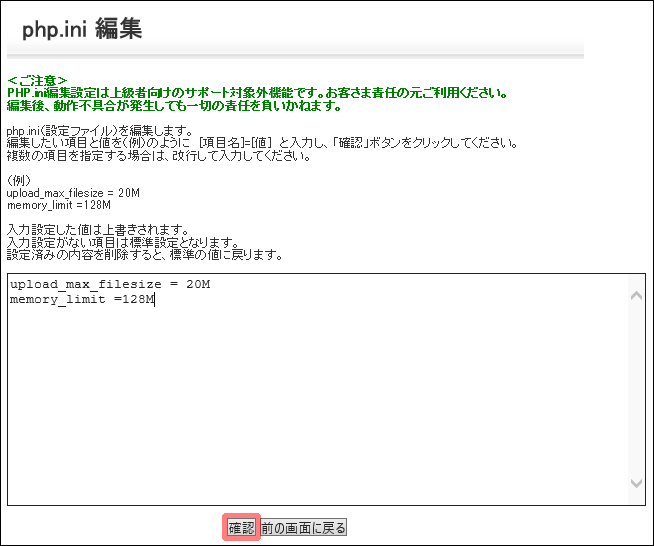Viewport: 654px width, 546px height.
Task: Click the line 複数の項目を指定する場合は、改行して入力してください。
Action: [x=158, y=156]
